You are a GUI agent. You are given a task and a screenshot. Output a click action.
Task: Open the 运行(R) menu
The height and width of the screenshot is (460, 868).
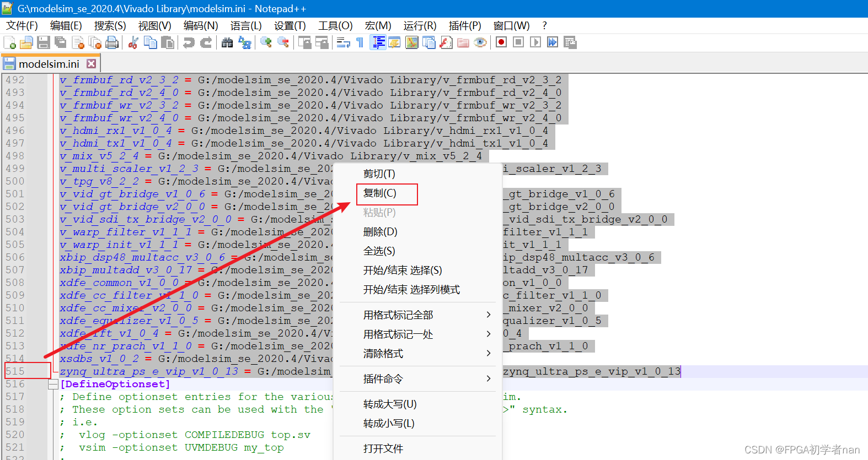[420, 26]
